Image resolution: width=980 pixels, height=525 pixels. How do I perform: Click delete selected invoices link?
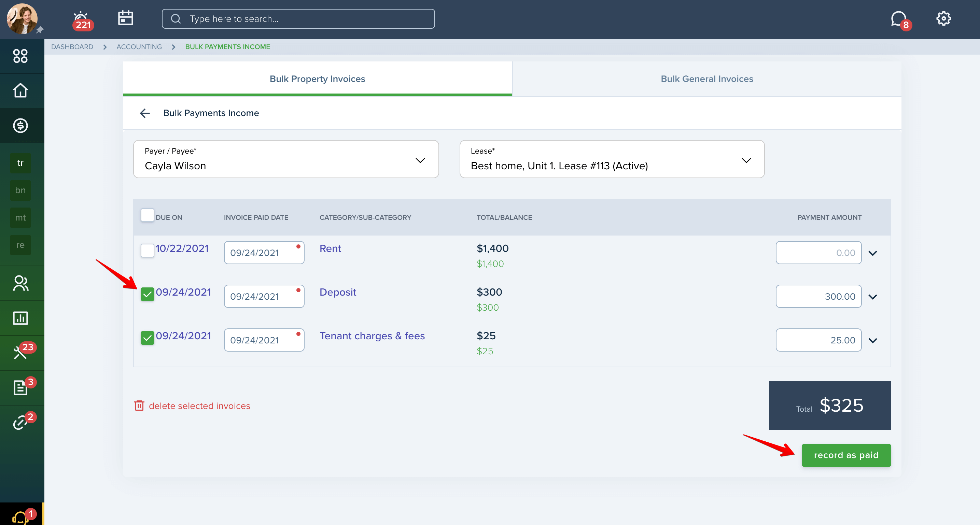(199, 406)
